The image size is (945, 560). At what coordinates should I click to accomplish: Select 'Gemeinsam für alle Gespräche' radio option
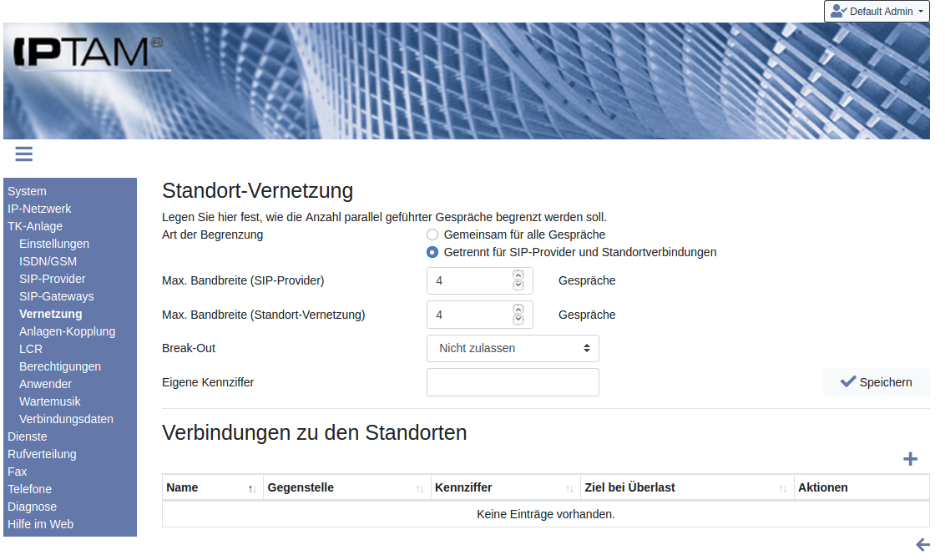coord(432,235)
